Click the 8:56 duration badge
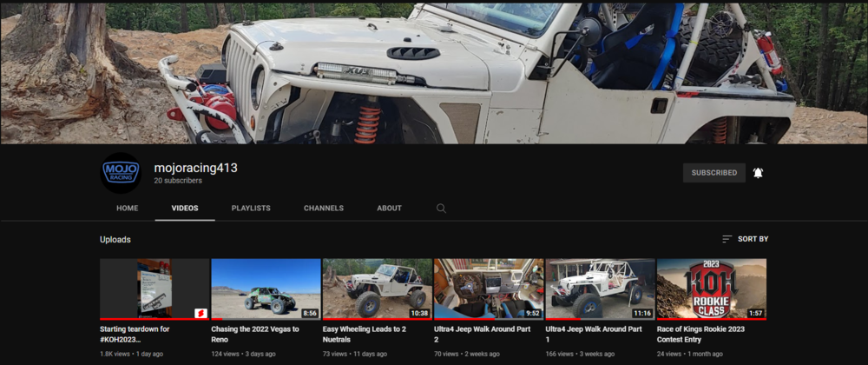 (x=310, y=314)
